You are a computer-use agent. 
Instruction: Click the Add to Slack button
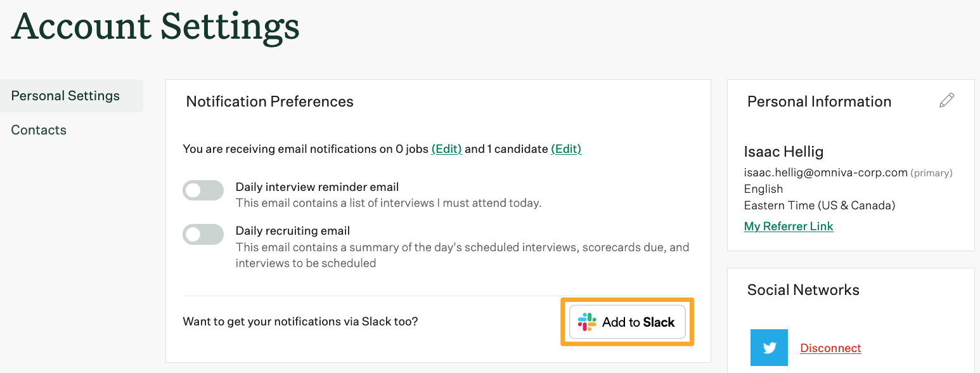627,322
